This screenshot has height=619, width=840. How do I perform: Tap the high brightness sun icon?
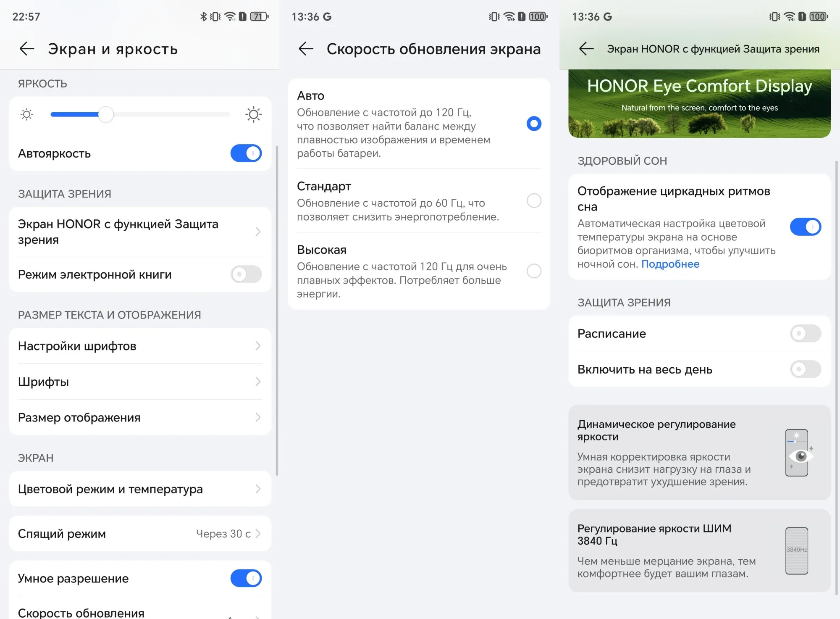click(254, 114)
